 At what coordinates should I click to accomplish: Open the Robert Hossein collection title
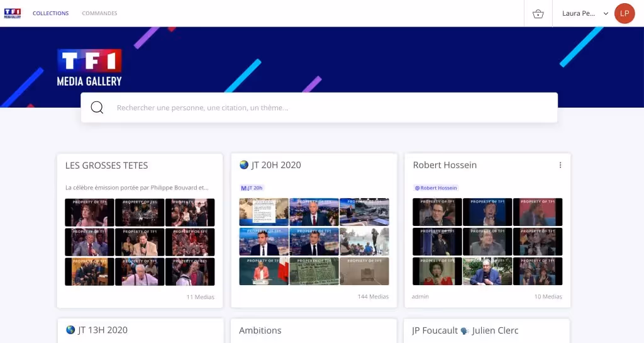tap(445, 165)
